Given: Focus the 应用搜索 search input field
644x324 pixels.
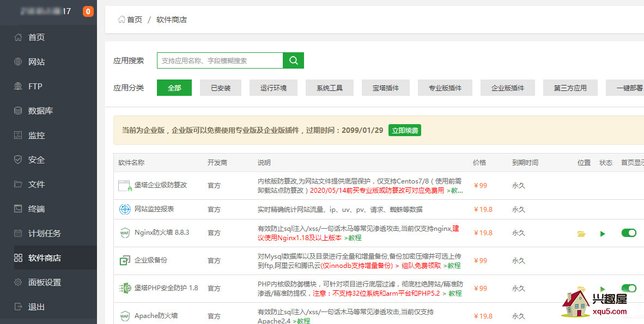Looking at the screenshot, I should click(x=220, y=60).
